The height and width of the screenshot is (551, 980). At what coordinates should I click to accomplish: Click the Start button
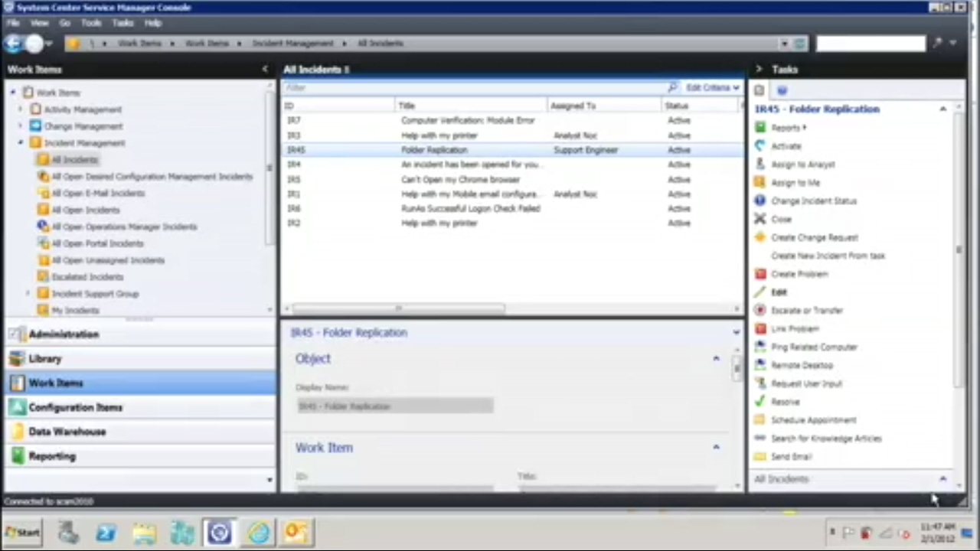pos(22,532)
